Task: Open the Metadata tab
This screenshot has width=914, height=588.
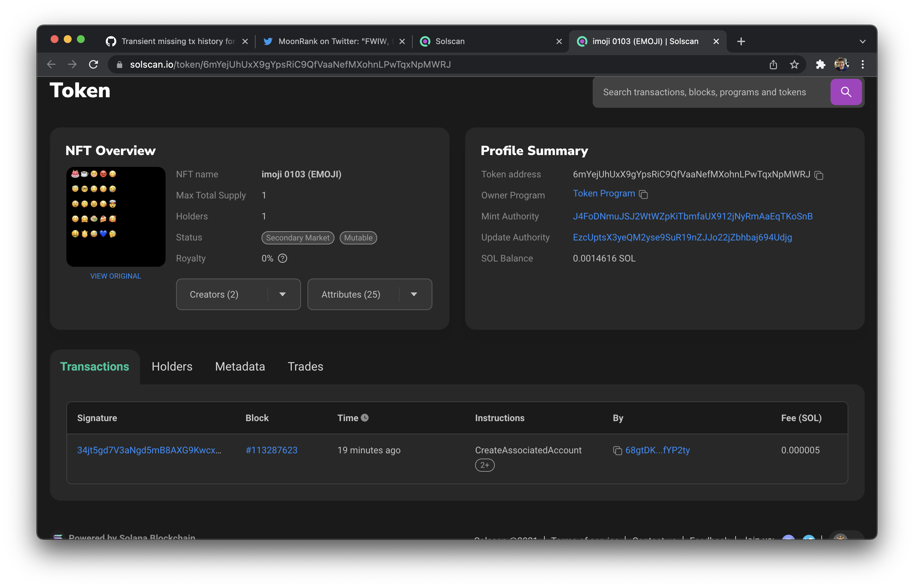Action: 240,366
